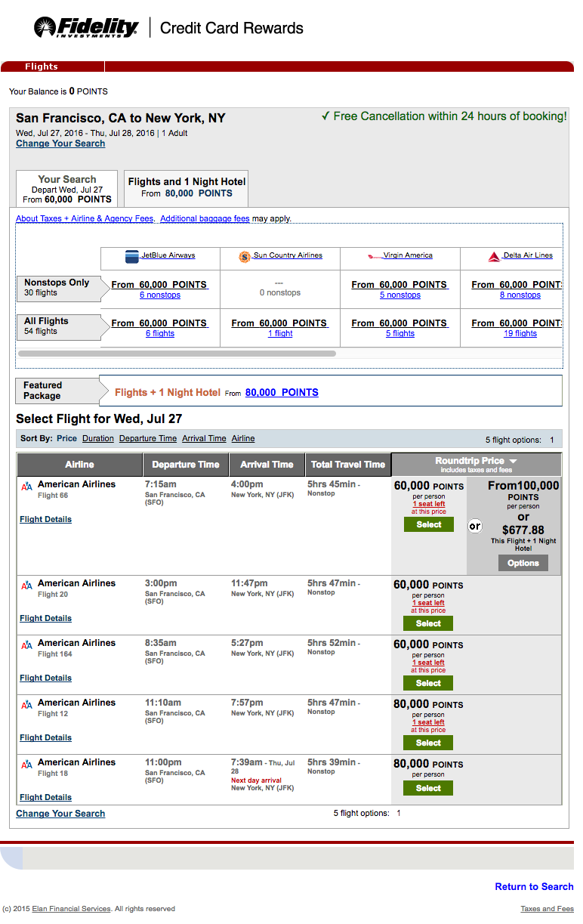Expand Flight Details for Flight 66
This screenshot has height=924, width=583.
click(x=46, y=520)
